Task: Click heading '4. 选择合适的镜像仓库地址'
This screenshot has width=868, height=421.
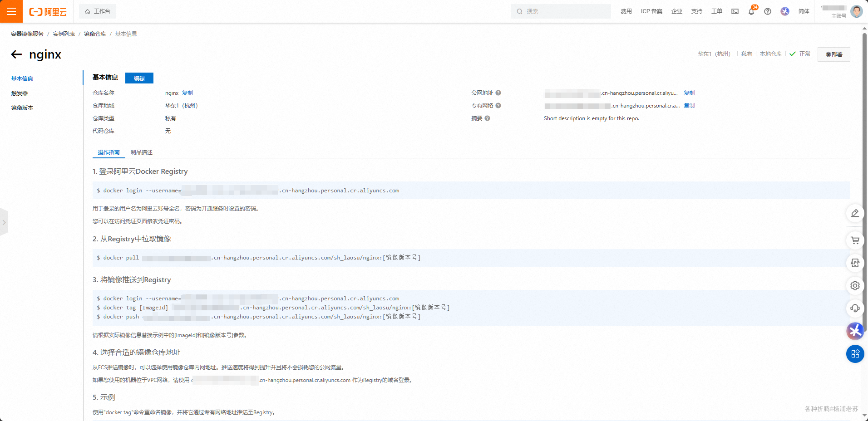Action: [x=137, y=352]
